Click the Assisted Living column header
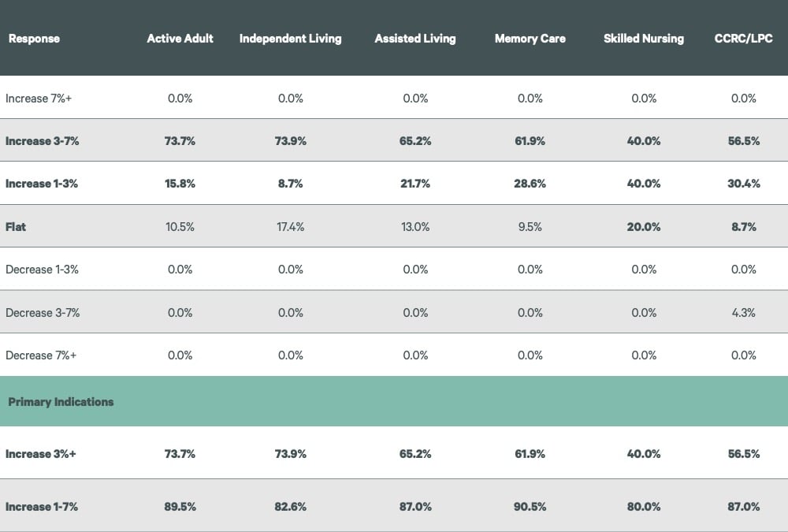The width and height of the screenshot is (788, 532). (x=415, y=39)
